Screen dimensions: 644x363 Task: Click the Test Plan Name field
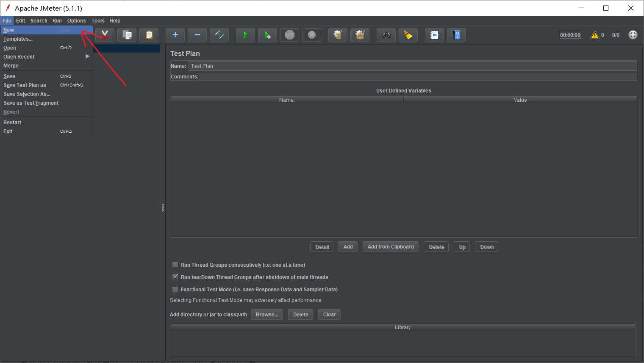(x=413, y=66)
